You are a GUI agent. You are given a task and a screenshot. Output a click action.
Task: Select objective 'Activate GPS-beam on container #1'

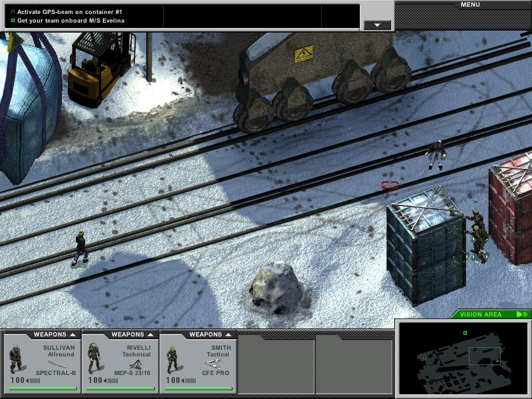tap(70, 12)
